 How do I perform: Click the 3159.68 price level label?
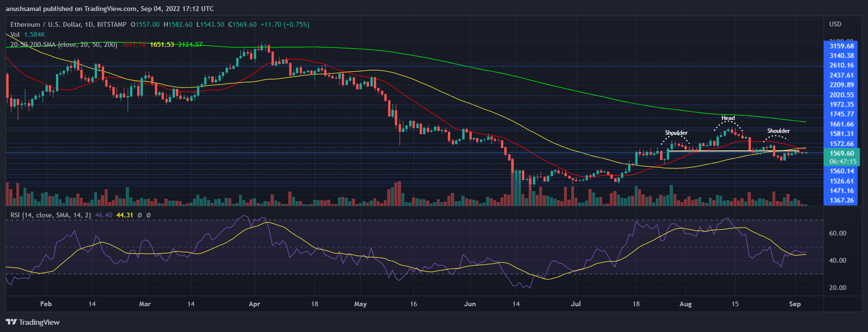click(842, 46)
